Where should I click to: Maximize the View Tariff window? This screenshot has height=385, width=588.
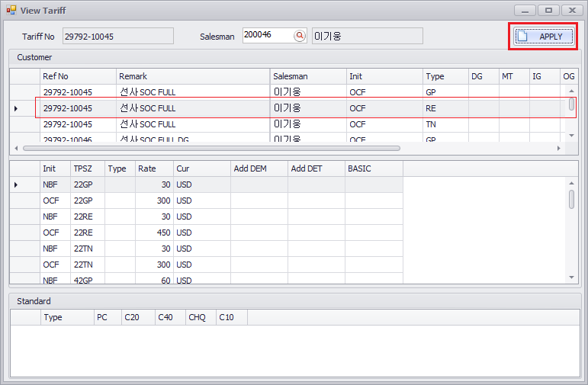(x=548, y=11)
